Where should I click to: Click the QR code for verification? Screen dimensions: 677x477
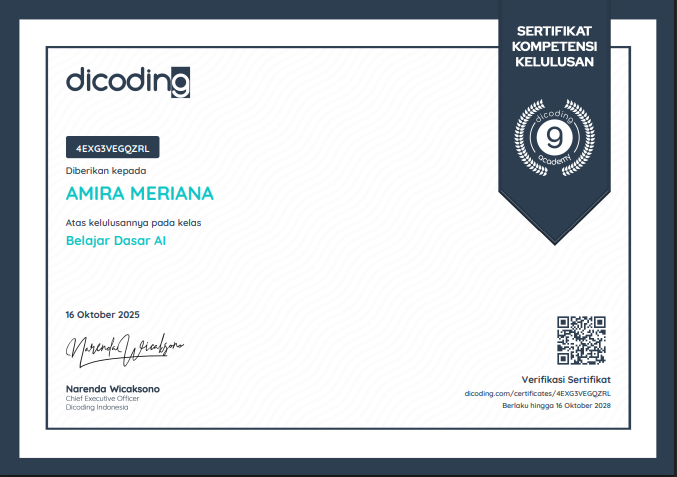pyautogui.click(x=581, y=341)
